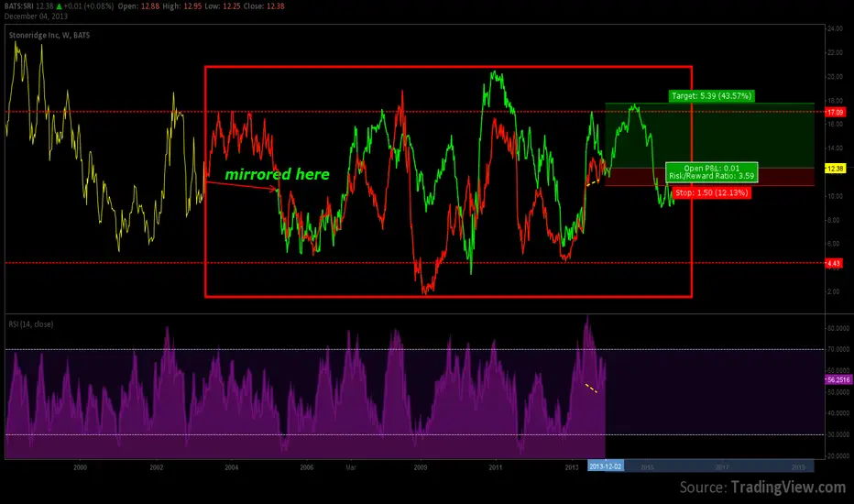This screenshot has height=504, width=854.
Task: Select the Target: 5.39 (43.57%) label
Action: click(711, 96)
